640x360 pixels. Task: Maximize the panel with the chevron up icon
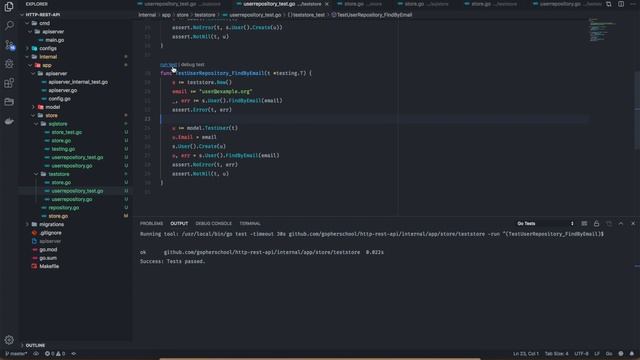pos(621,224)
